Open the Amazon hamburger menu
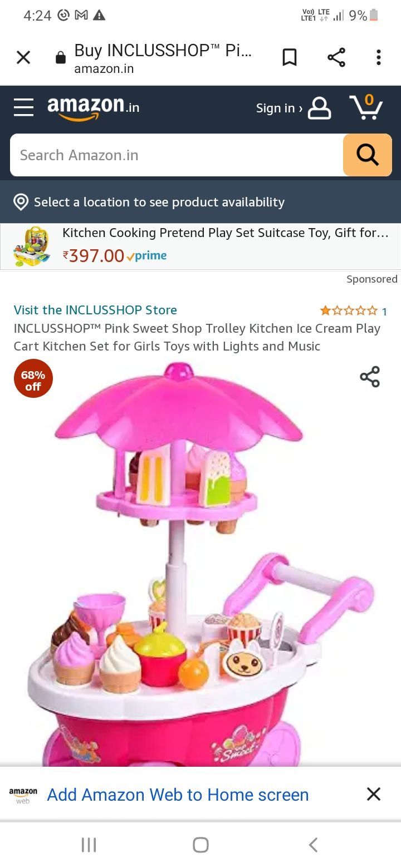Image resolution: width=401 pixels, height=868 pixels. point(23,107)
